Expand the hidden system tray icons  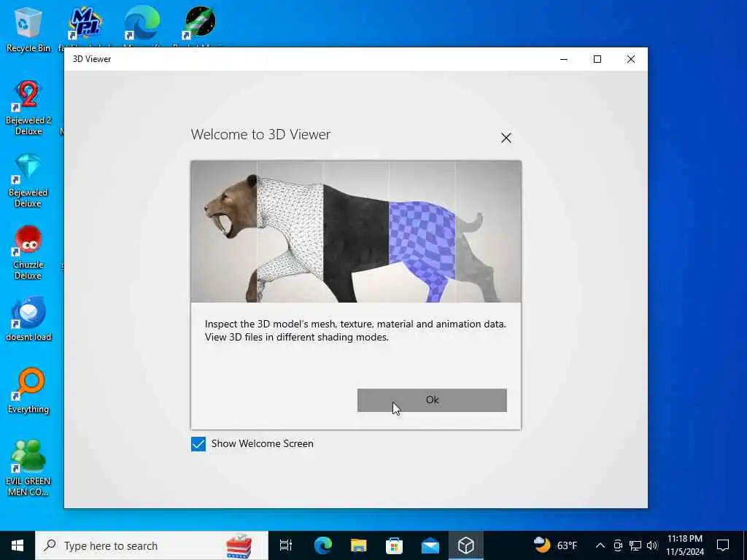tap(600, 545)
